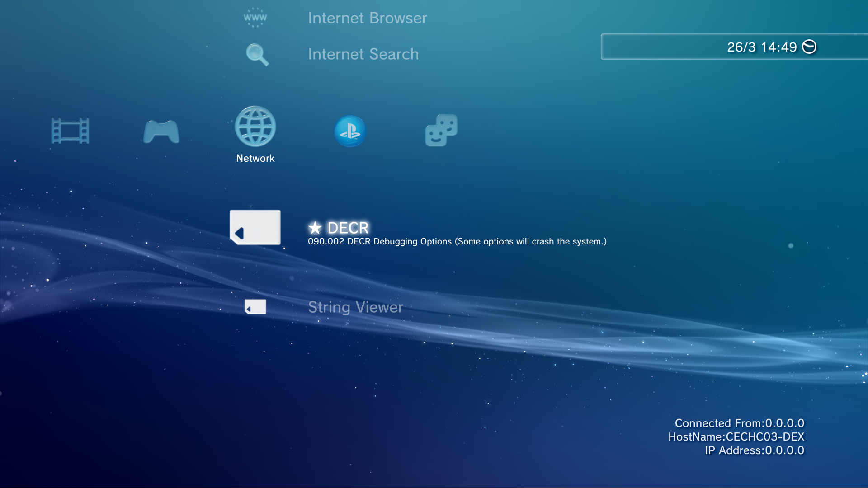Open the String Viewer menu item
This screenshot has height=488, width=868.
click(356, 307)
